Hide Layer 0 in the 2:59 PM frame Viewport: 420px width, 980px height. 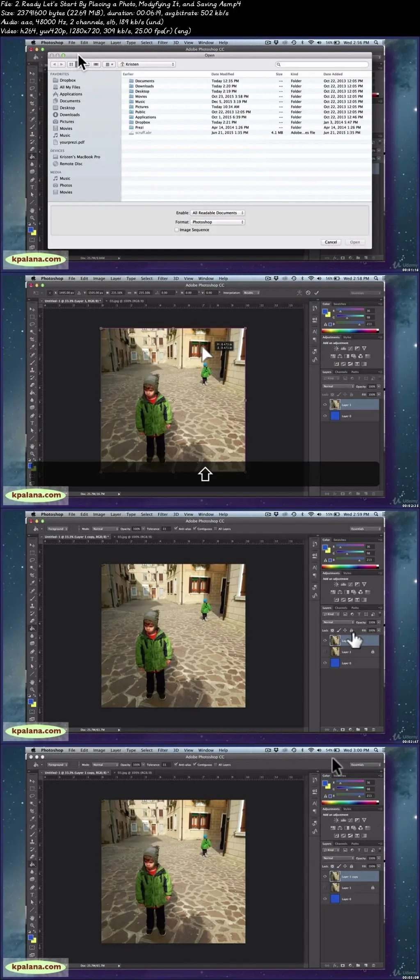pos(325,663)
